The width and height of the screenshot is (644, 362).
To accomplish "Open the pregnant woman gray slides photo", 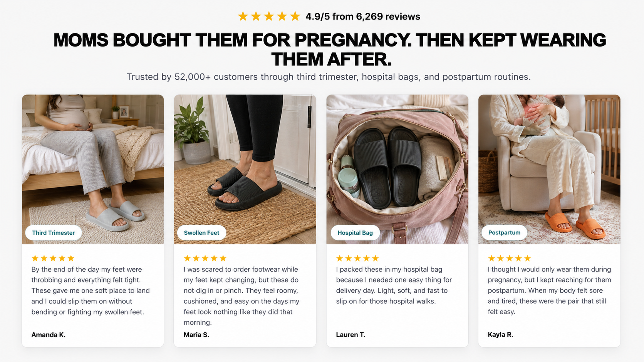I will pos(93,169).
